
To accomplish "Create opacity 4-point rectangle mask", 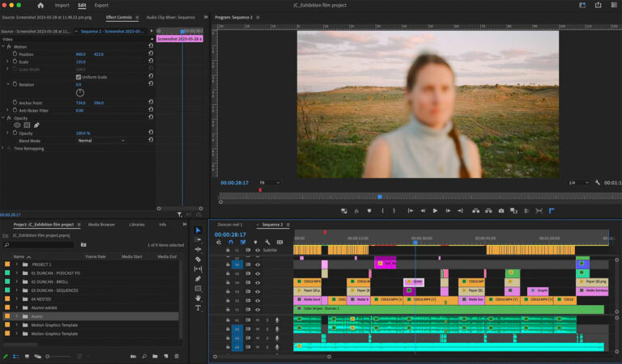I will click(x=27, y=125).
